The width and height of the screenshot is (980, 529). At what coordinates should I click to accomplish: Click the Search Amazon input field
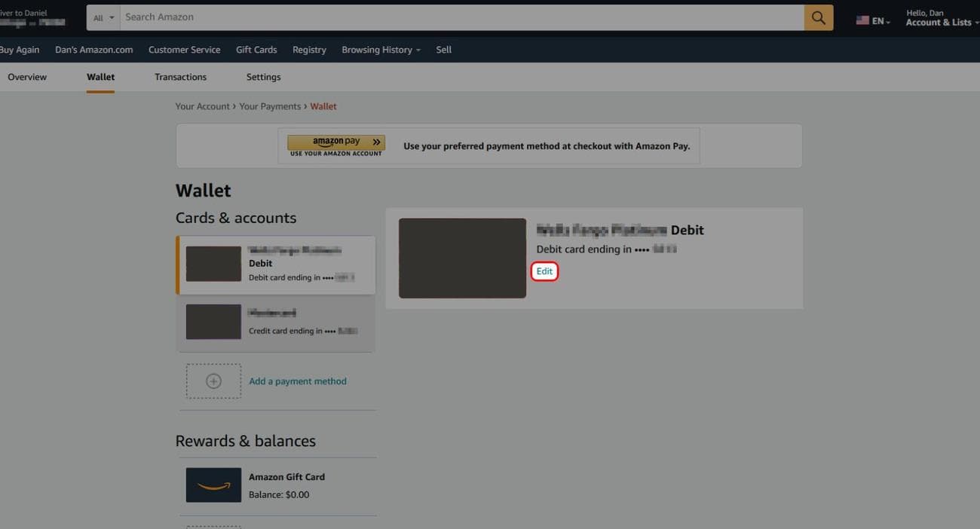click(x=460, y=17)
